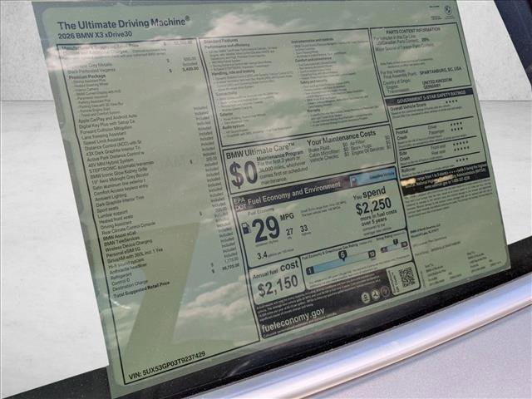Click the $2,150 annual fuel cost
Image resolution: width=532 pixels, height=399 pixels.
278,286
